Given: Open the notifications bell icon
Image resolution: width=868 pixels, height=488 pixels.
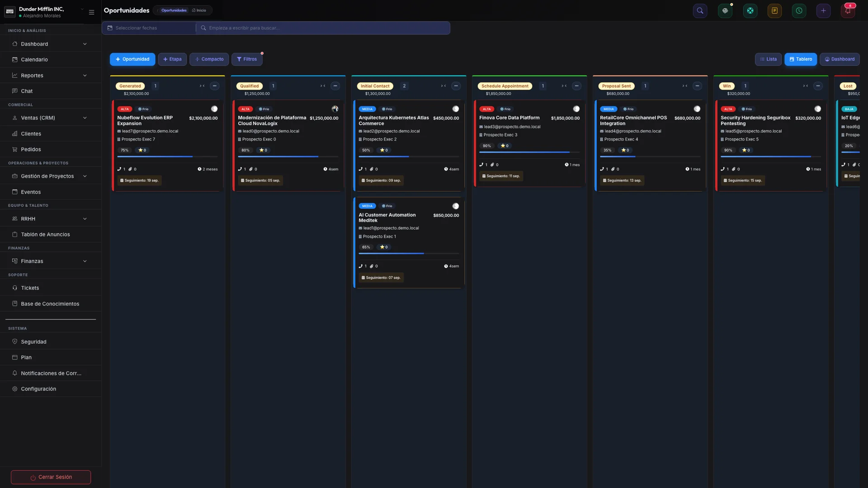Looking at the screenshot, I should point(848,11).
